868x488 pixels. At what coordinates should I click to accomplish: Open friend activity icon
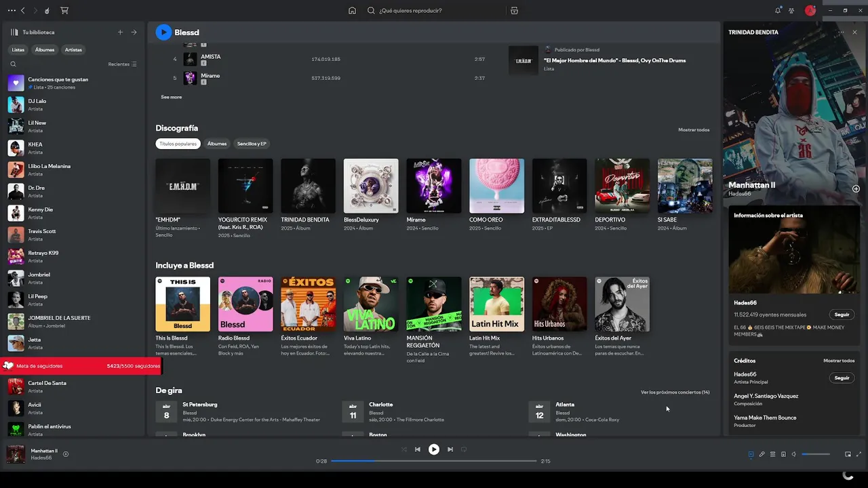(791, 11)
